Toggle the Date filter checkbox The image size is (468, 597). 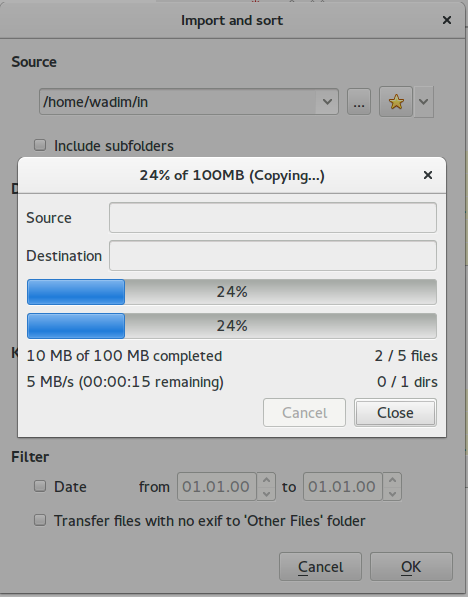pos(40,486)
